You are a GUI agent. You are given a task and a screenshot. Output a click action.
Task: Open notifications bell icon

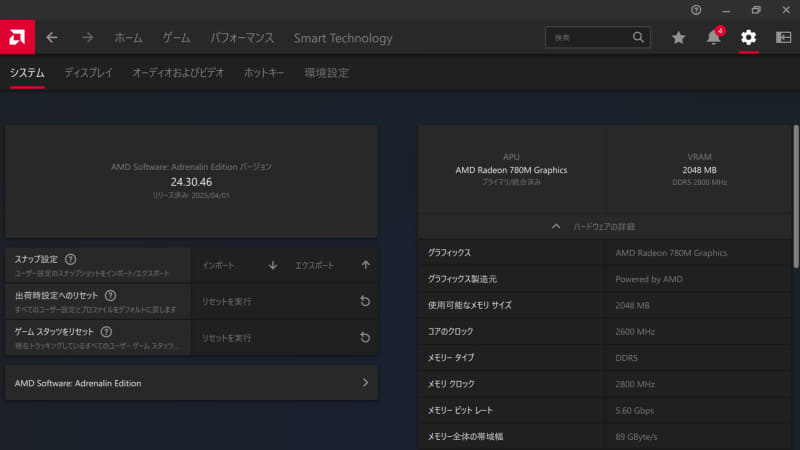[714, 37]
